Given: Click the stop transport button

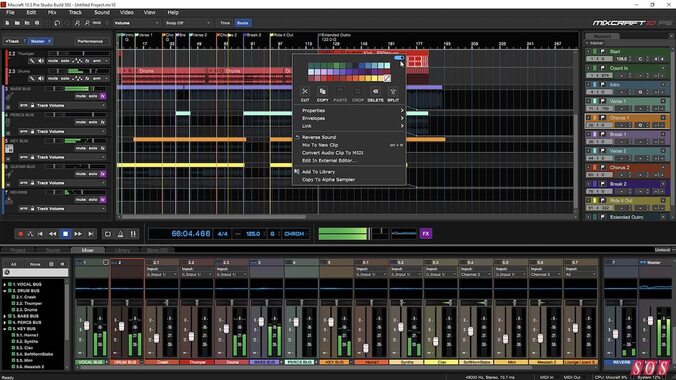Looking at the screenshot, I should [66, 234].
